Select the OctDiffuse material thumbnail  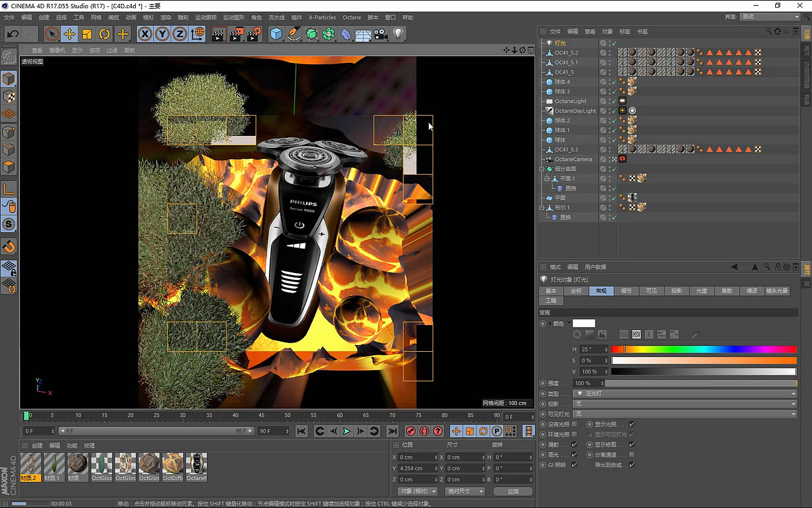[173, 467]
